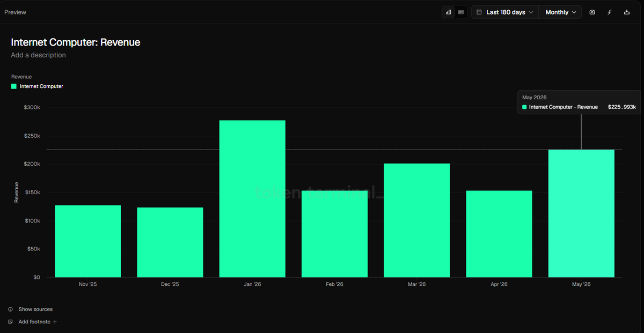Click Show sources link

[35, 309]
